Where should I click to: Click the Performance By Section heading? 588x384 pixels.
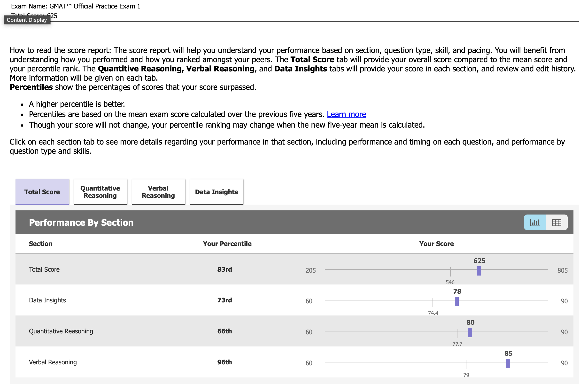(x=81, y=223)
